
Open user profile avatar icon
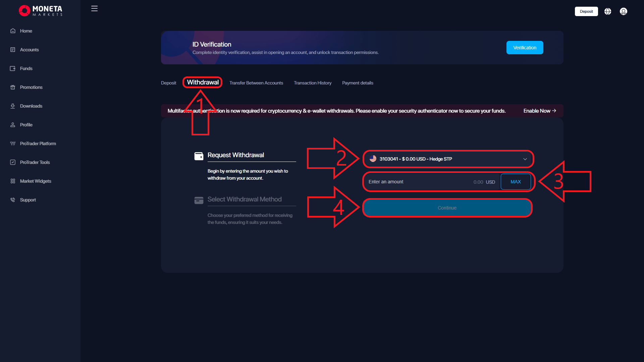tap(623, 11)
